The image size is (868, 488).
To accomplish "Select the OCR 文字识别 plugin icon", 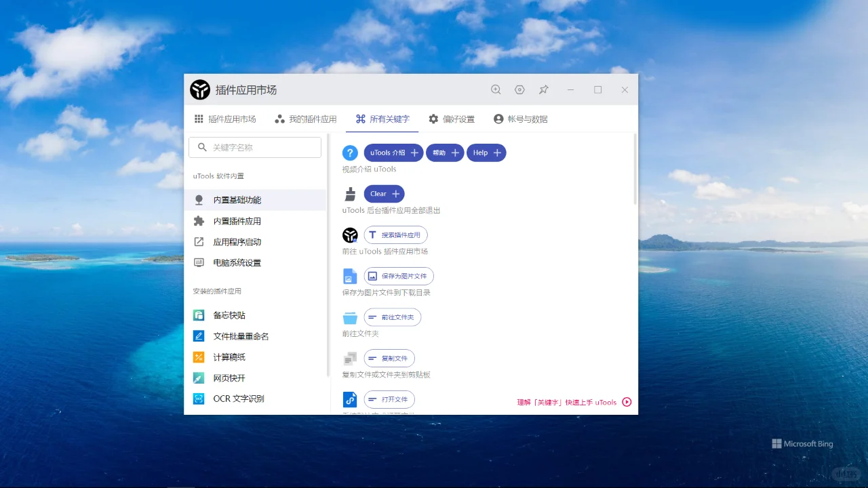I will pos(199,399).
